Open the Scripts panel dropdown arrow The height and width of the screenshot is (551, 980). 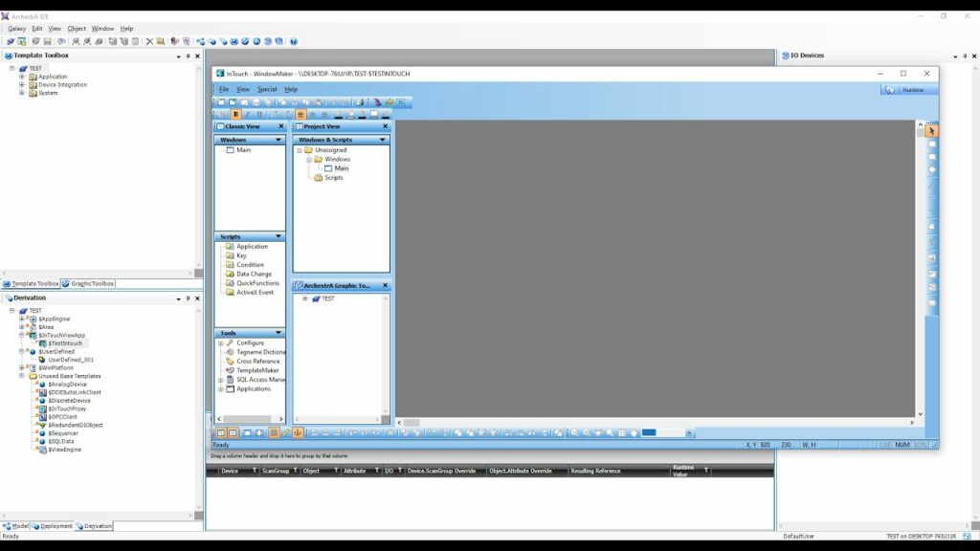pyautogui.click(x=278, y=236)
